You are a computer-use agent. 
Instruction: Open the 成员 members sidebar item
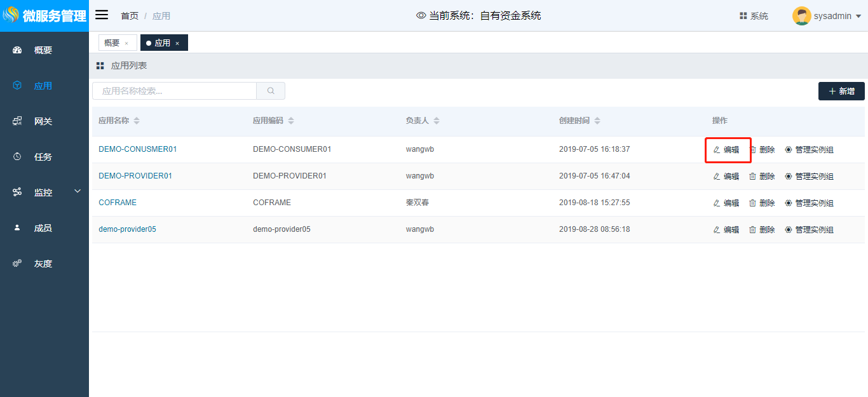tap(43, 228)
